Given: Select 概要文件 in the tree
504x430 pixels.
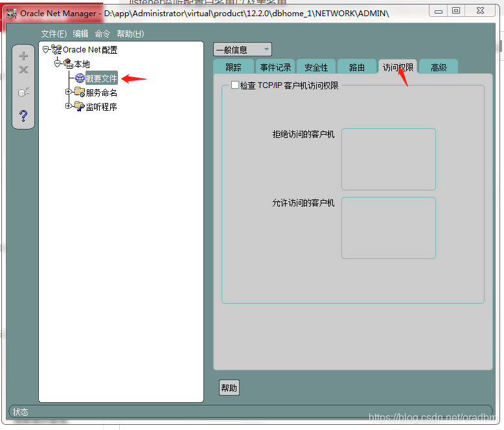Looking at the screenshot, I should [101, 78].
